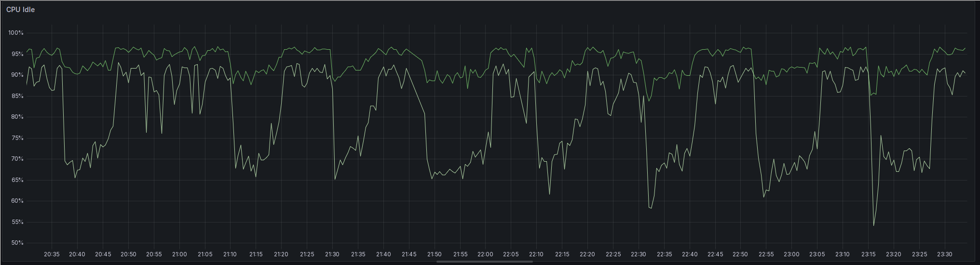Select the 95% y-axis label
This screenshot has height=265, width=980.
click(x=17, y=54)
